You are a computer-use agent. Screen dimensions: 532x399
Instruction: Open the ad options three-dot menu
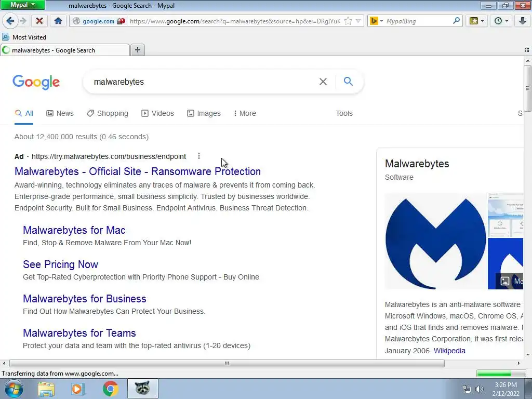[x=199, y=156]
